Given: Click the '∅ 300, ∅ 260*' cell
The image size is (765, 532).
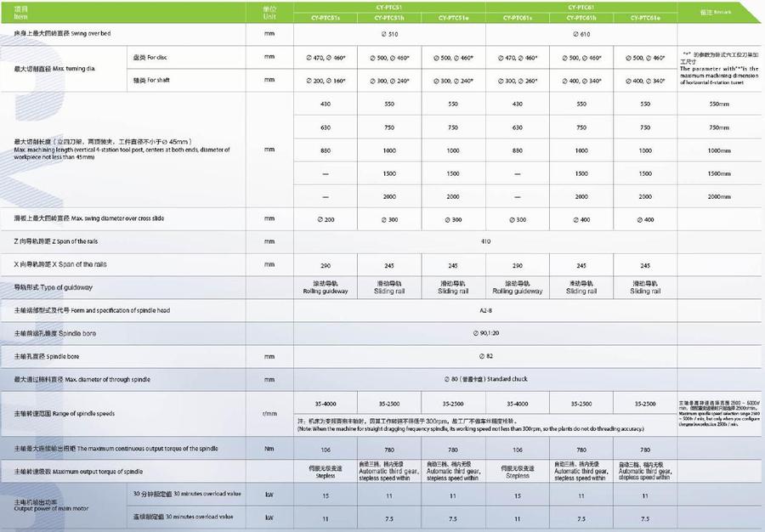Looking at the screenshot, I should pos(518,81).
